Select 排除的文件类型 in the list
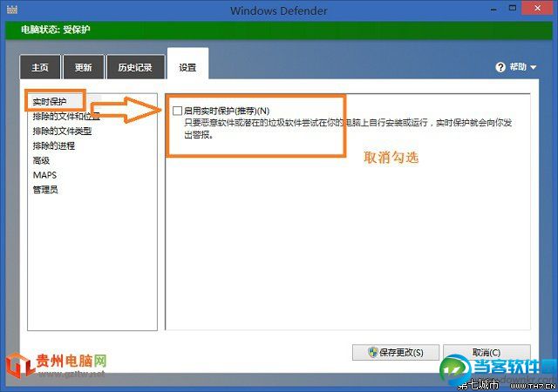The height and width of the screenshot is (392, 558). click(x=62, y=131)
